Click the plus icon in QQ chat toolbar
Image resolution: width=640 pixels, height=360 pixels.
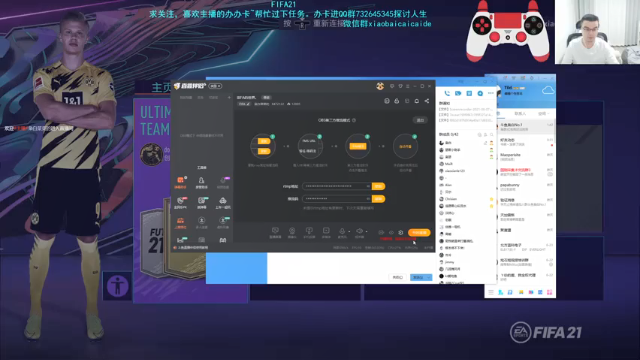tap(480, 93)
